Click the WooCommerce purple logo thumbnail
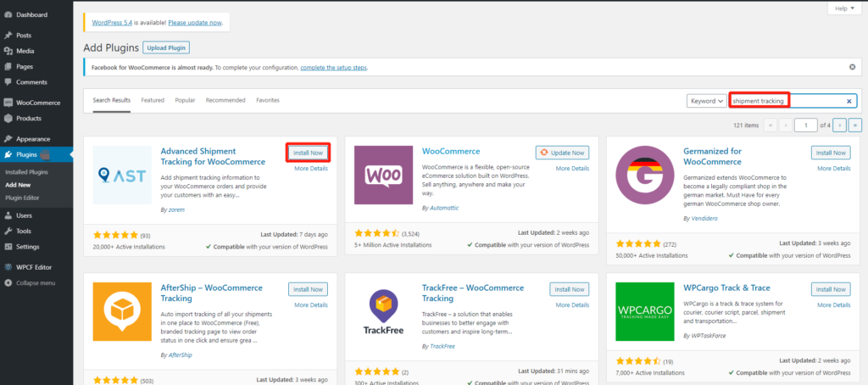 [383, 175]
